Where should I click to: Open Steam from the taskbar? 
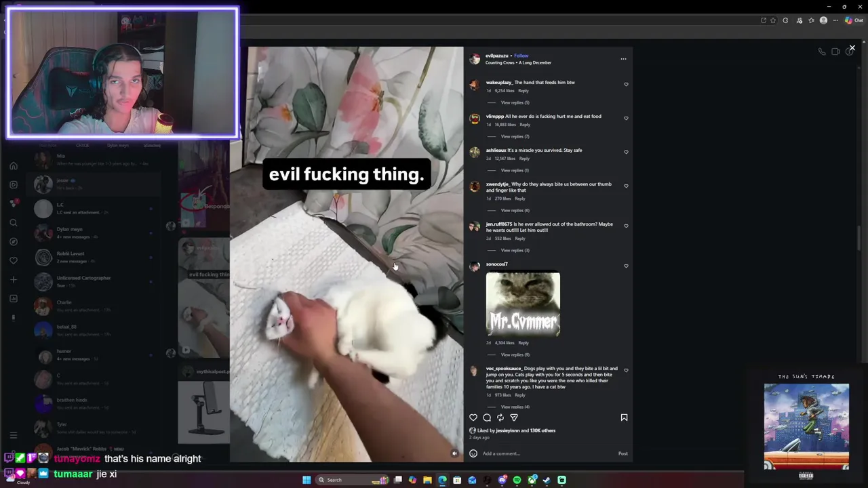point(547,480)
